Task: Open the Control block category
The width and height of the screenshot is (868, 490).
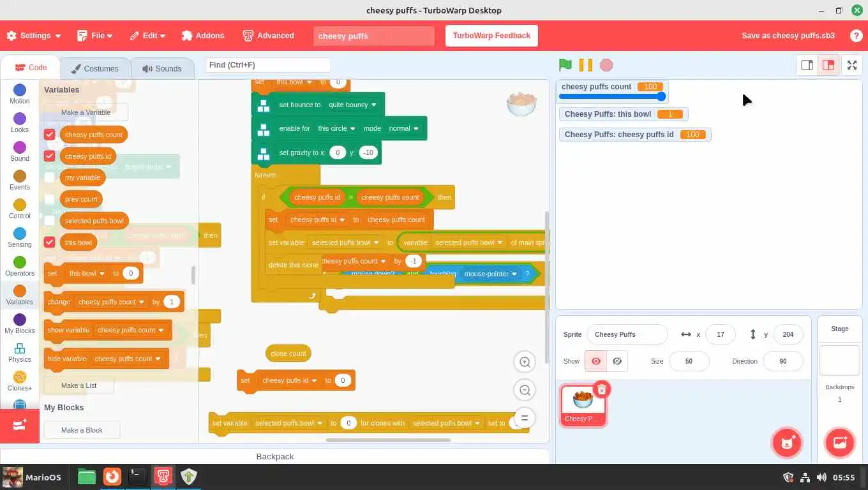Action: [20, 209]
